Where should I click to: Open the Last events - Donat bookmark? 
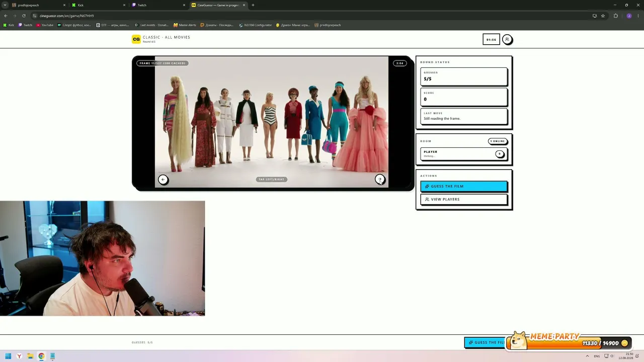[x=151, y=25]
